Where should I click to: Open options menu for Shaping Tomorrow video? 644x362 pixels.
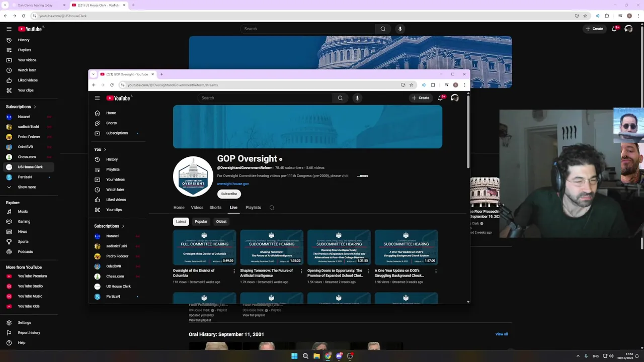[x=301, y=271]
